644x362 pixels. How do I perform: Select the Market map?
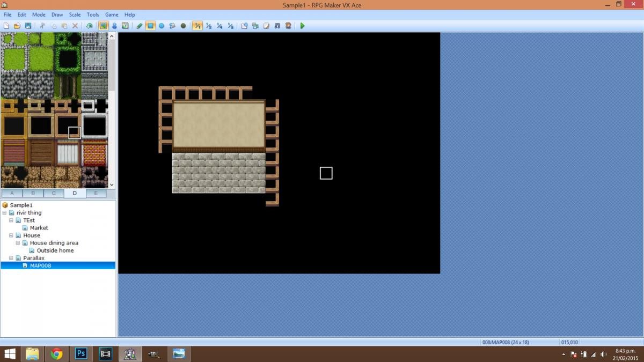39,228
